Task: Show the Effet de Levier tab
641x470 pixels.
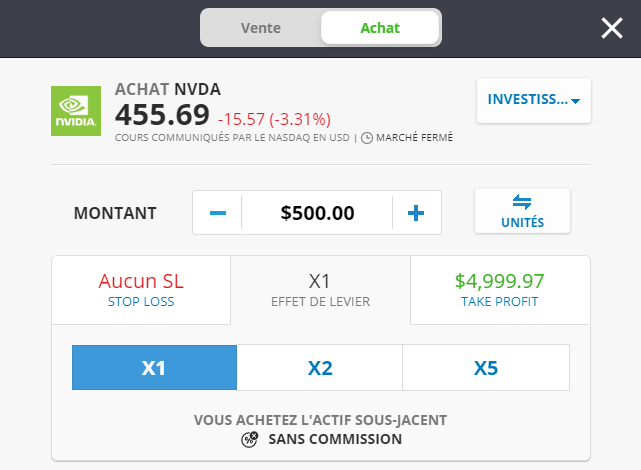Action: pos(320,290)
